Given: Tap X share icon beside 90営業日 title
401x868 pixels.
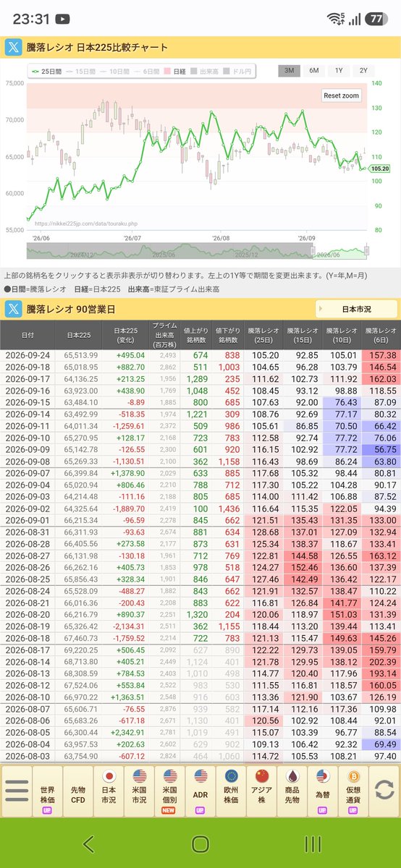Looking at the screenshot, I should 14,309.
